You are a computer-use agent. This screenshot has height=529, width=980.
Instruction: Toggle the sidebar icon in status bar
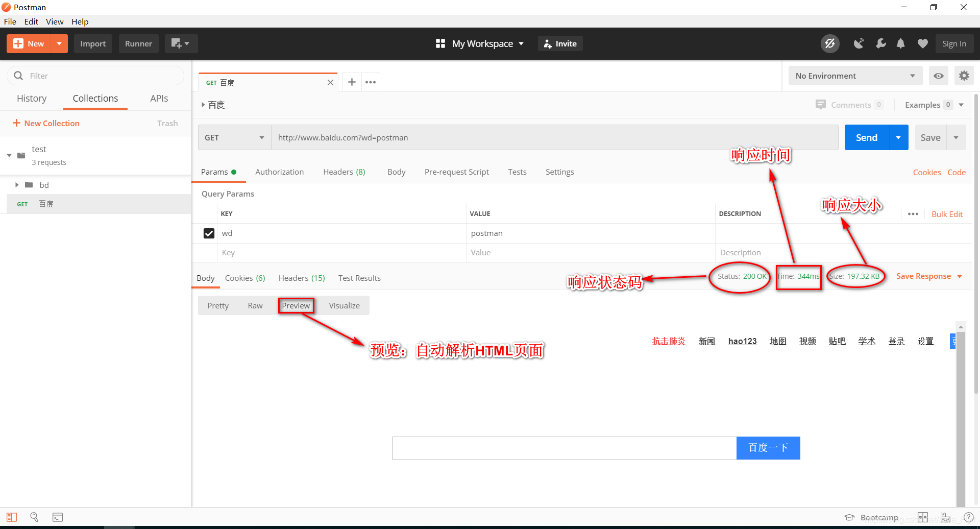[12, 517]
